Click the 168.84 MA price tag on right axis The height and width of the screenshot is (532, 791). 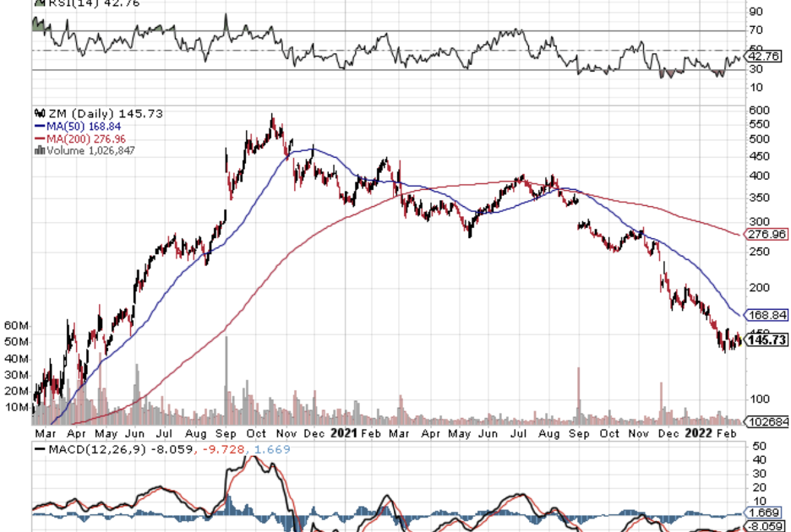(x=767, y=315)
